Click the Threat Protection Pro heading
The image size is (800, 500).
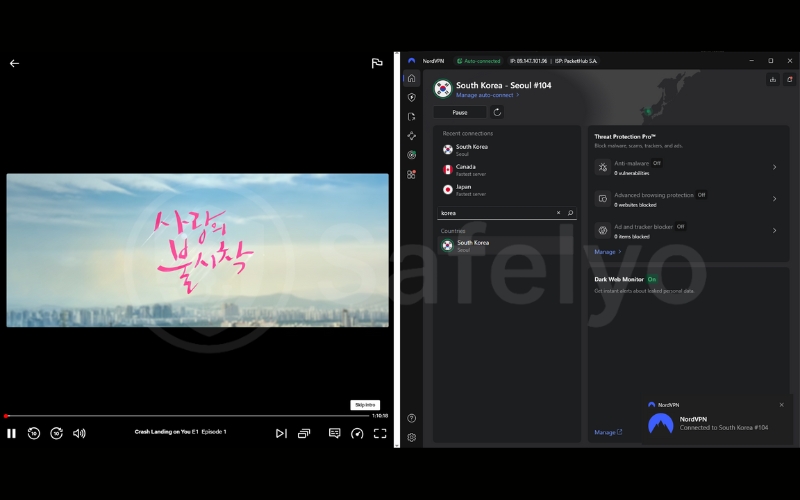(x=625, y=136)
